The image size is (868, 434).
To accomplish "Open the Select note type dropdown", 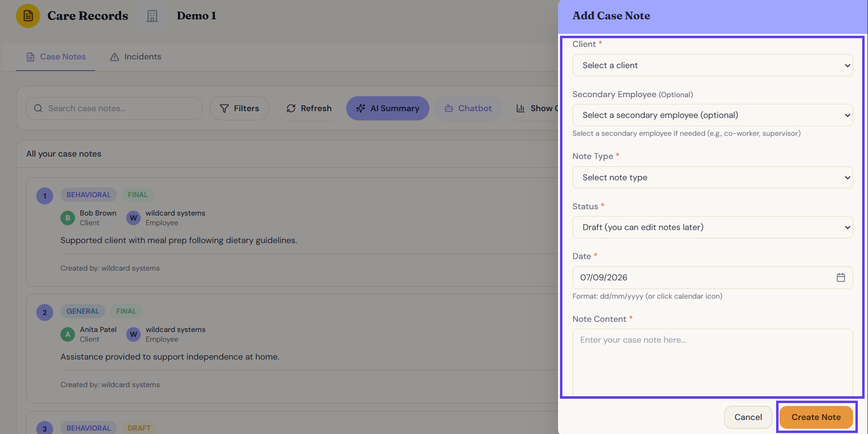I will [x=712, y=177].
